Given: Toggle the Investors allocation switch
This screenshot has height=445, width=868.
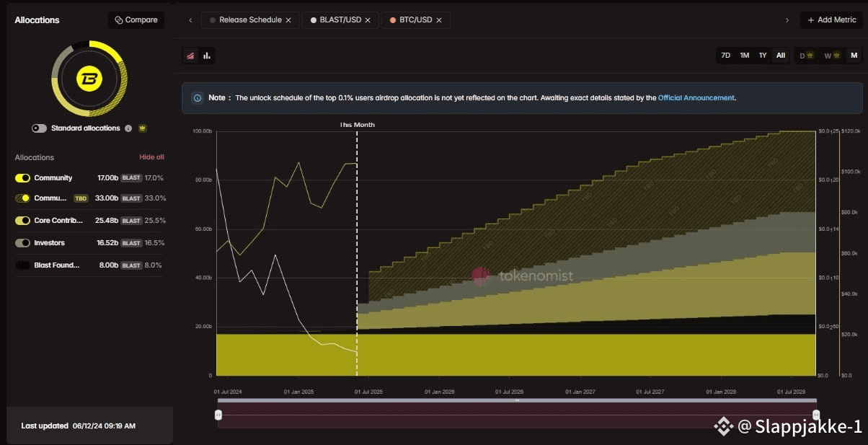Looking at the screenshot, I should [22, 243].
